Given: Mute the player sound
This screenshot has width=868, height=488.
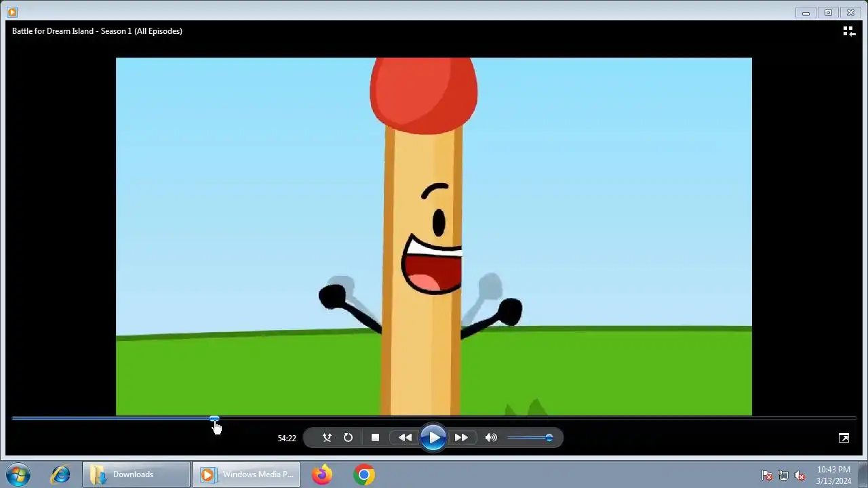Looking at the screenshot, I should (491, 438).
